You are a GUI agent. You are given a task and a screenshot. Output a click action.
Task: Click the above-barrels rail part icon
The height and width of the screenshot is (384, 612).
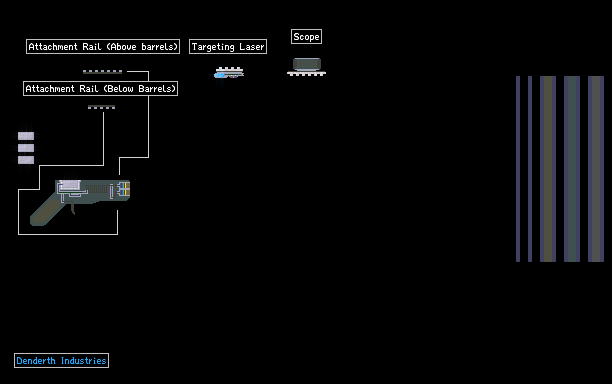[102, 71]
